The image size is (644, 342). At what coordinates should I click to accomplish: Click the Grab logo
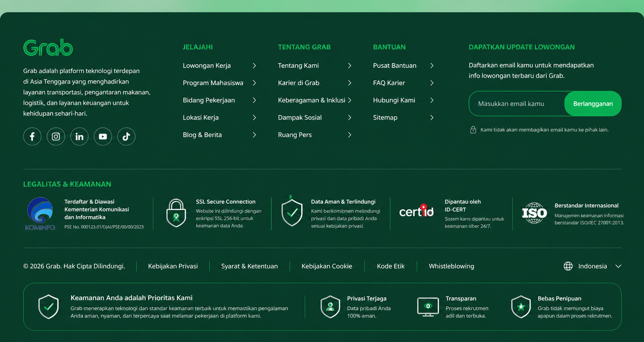[x=48, y=48]
